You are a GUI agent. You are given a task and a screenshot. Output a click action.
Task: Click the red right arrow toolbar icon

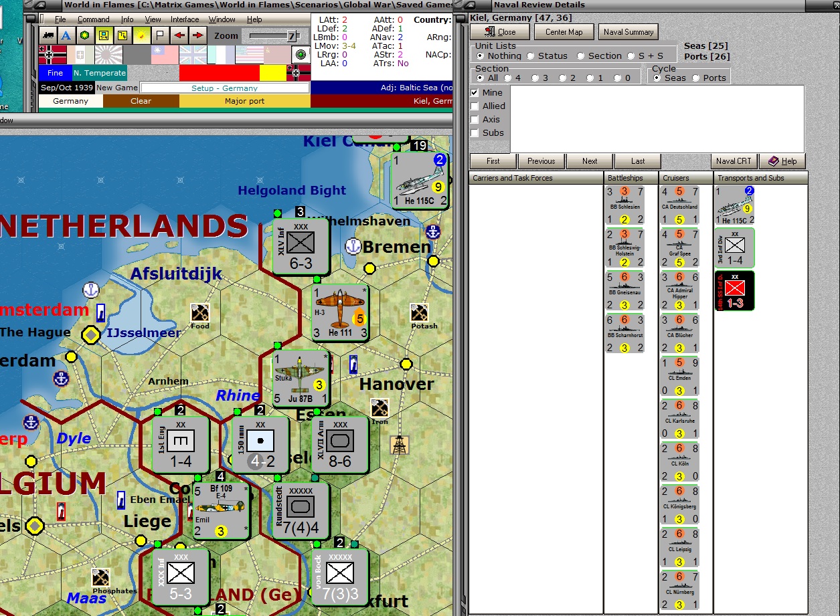(198, 35)
